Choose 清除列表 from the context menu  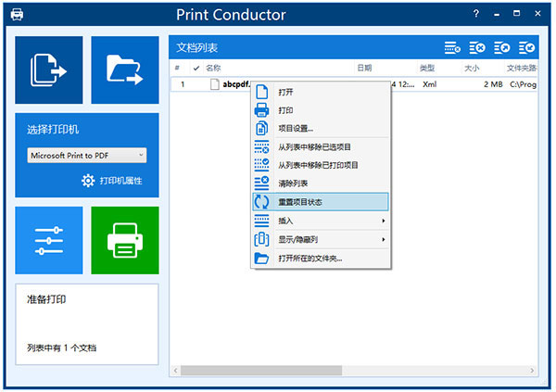click(x=321, y=183)
